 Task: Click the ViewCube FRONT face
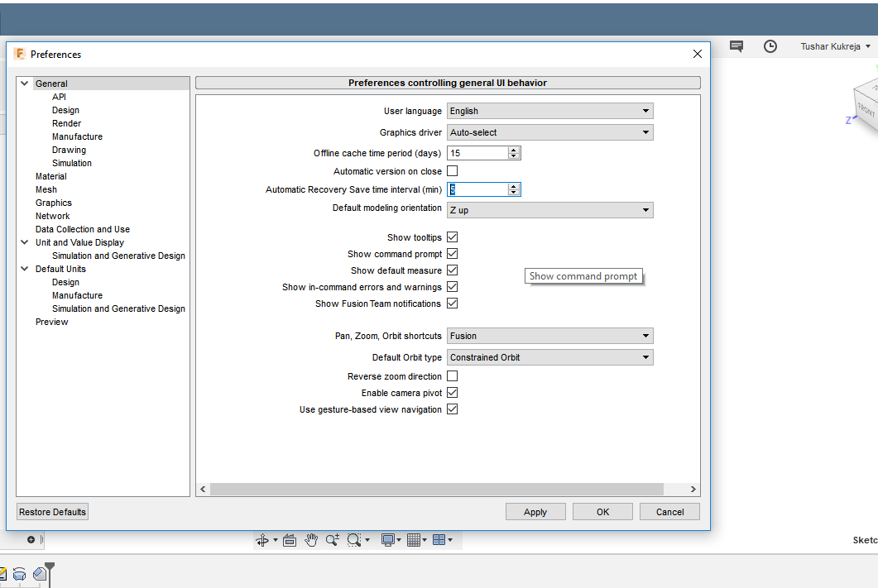tap(865, 108)
